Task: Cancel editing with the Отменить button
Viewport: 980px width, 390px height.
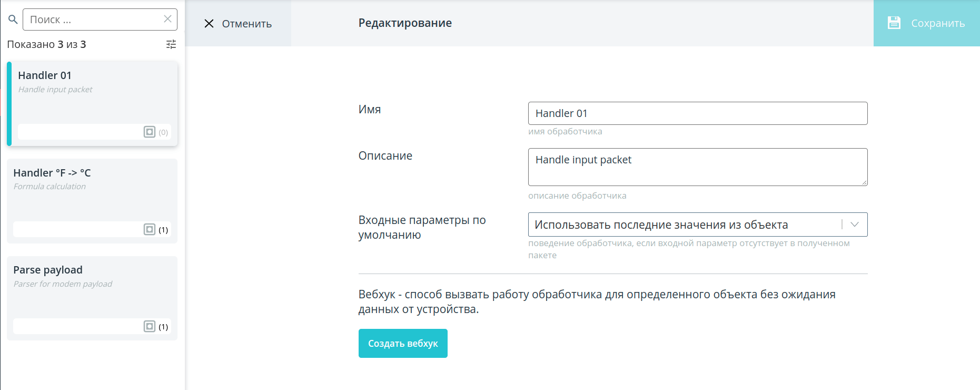Action: click(x=238, y=23)
